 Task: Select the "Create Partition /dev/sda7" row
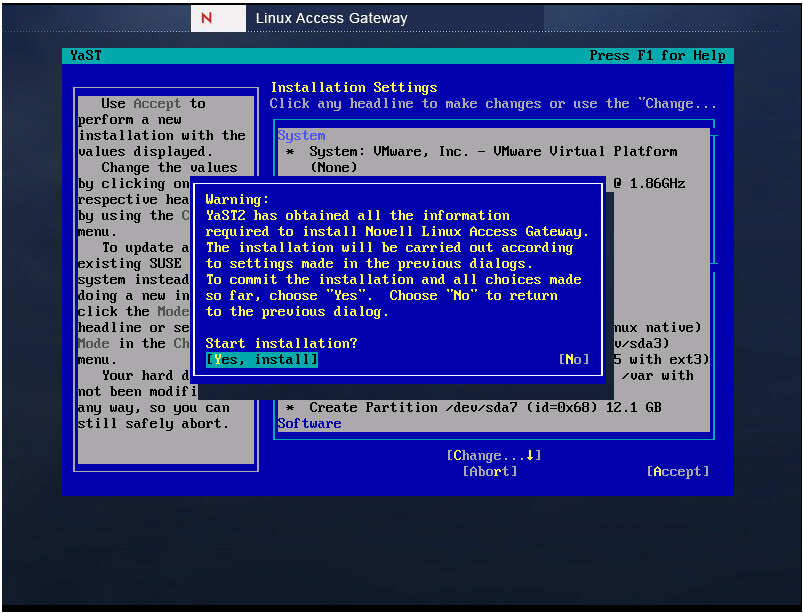(x=474, y=408)
